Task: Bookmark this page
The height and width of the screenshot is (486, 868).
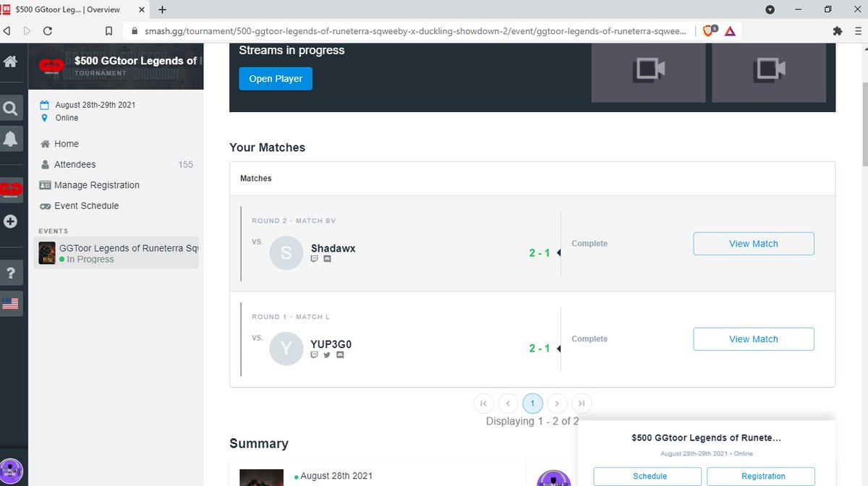Action: point(109,31)
